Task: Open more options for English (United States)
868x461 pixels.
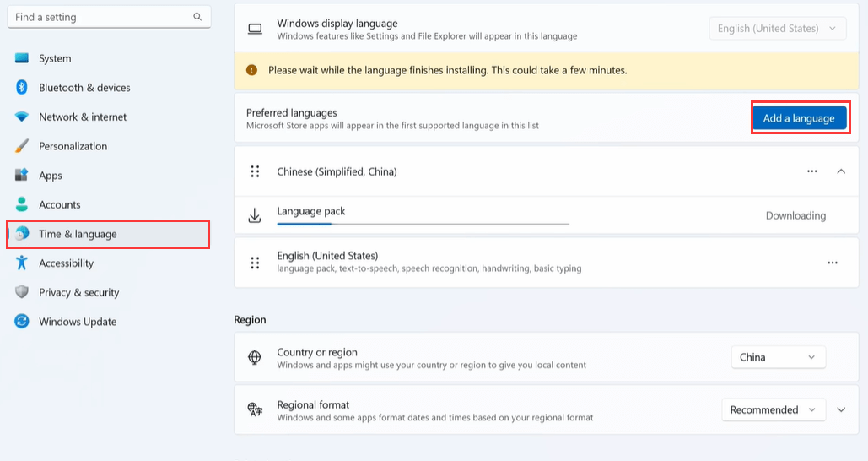Action: (x=833, y=263)
